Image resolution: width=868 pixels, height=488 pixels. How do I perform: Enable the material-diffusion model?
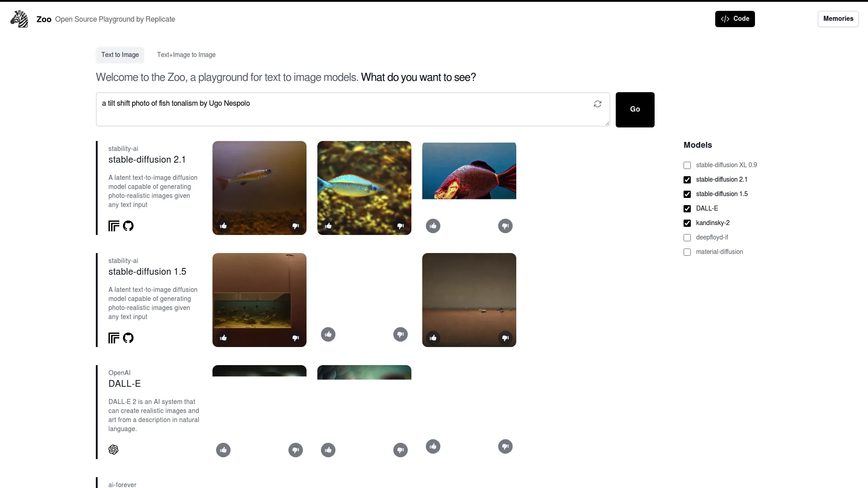687,252
